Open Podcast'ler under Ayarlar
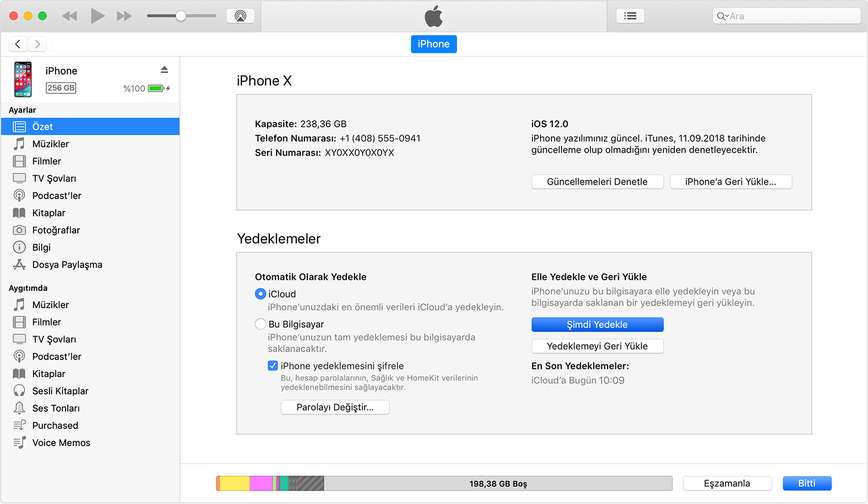Screen dimensions: 868x504 pos(90,195)
